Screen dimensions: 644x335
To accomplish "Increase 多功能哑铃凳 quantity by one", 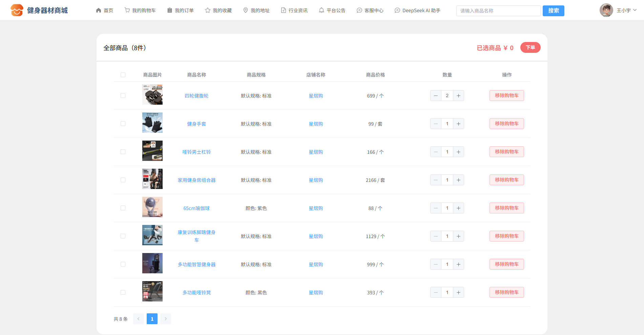I will click(458, 292).
